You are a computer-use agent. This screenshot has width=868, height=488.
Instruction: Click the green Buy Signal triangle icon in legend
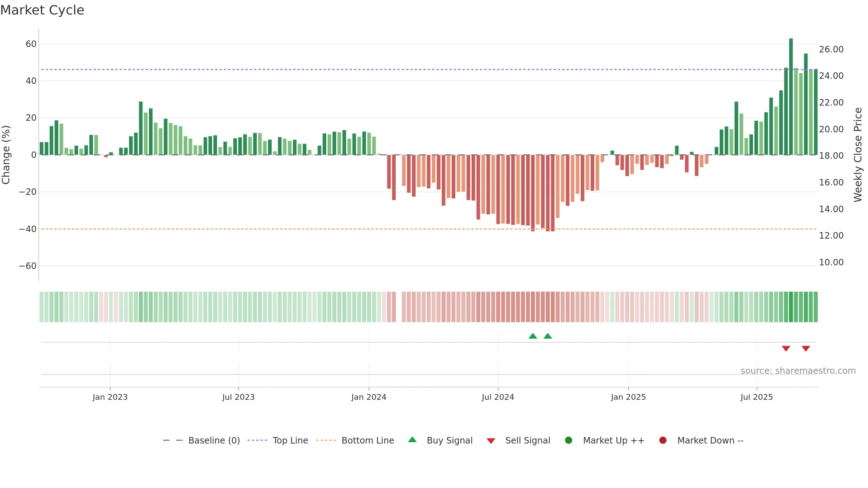[412, 440]
